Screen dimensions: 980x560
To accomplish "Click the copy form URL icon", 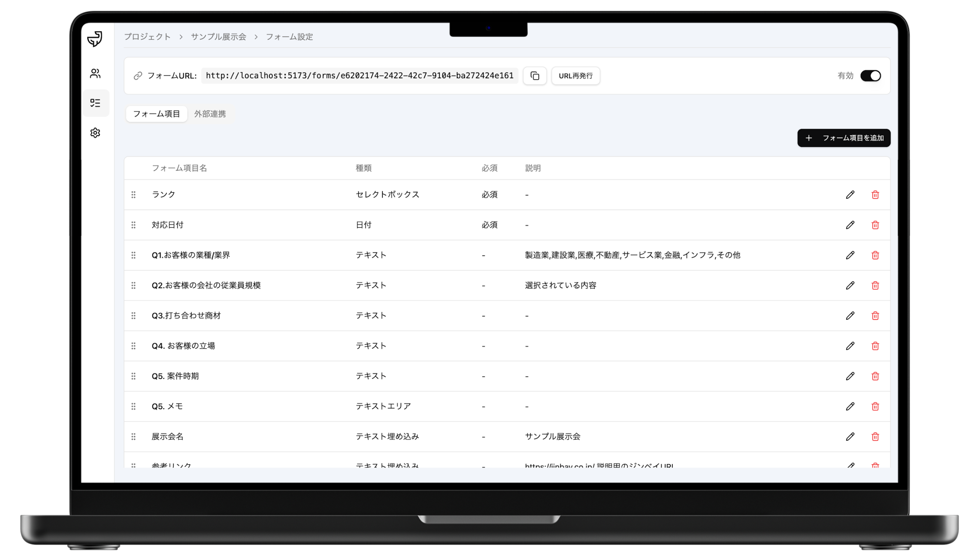I will (535, 76).
